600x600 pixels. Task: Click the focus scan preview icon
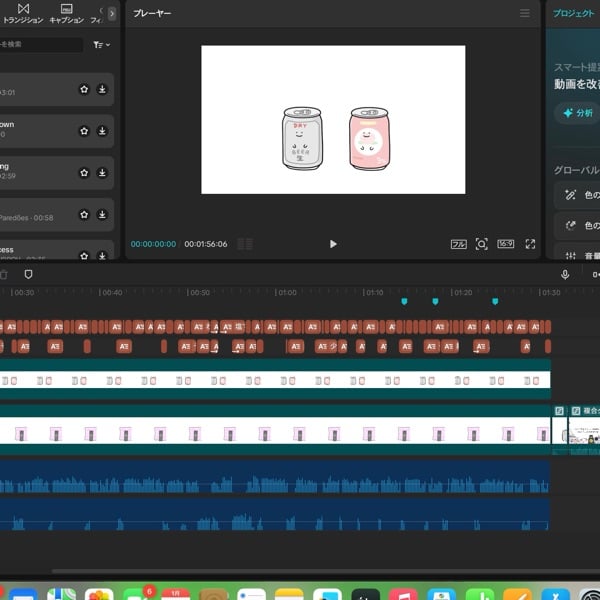(x=482, y=244)
